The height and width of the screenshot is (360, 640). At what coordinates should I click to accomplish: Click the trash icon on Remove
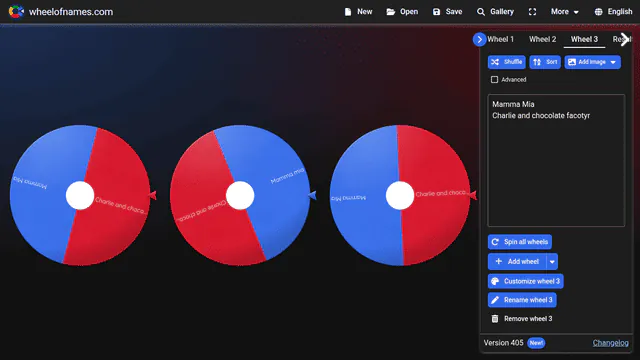(x=495, y=319)
